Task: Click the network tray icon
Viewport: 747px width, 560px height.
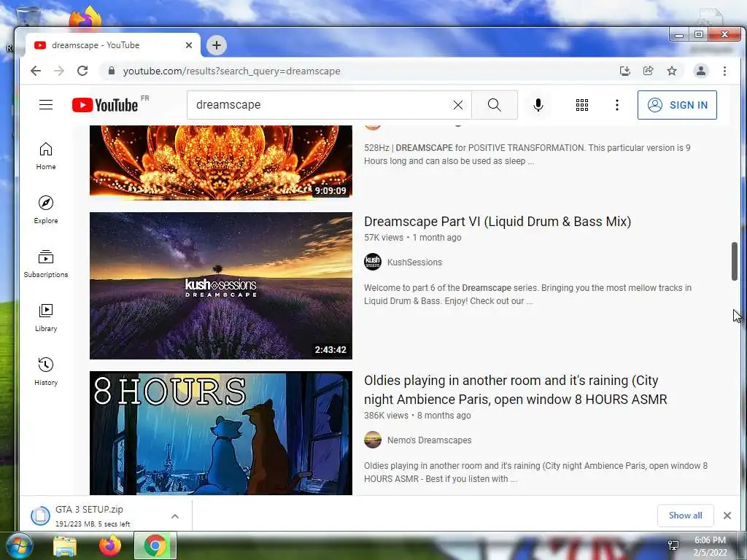Action: tap(673, 545)
